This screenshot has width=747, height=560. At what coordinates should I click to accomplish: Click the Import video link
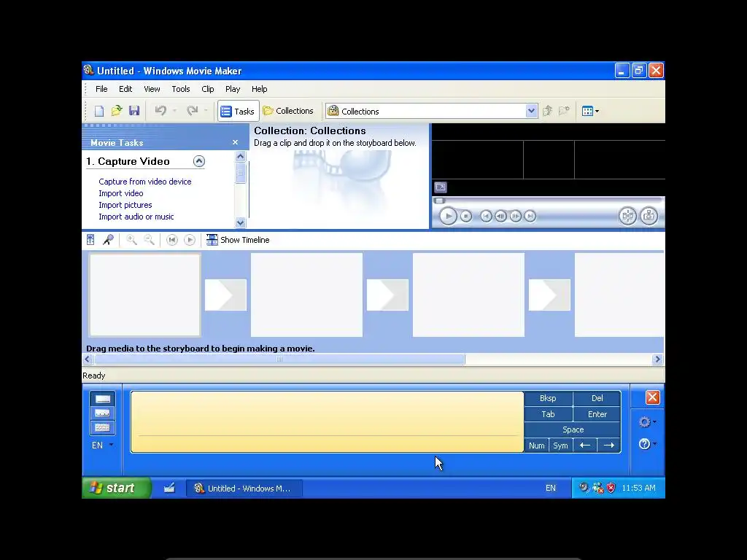tap(120, 193)
